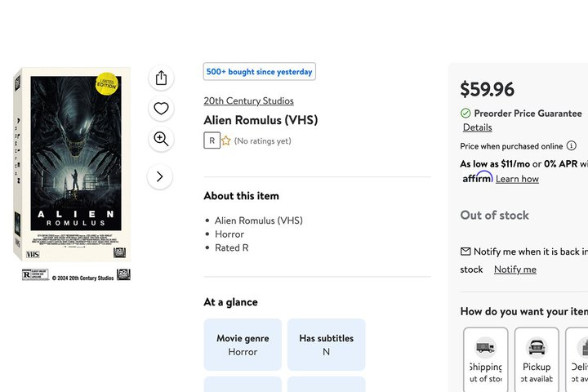The image size is (588, 392).
Task: Open the Details link under Preorder Price Guarantee
Action: click(477, 127)
